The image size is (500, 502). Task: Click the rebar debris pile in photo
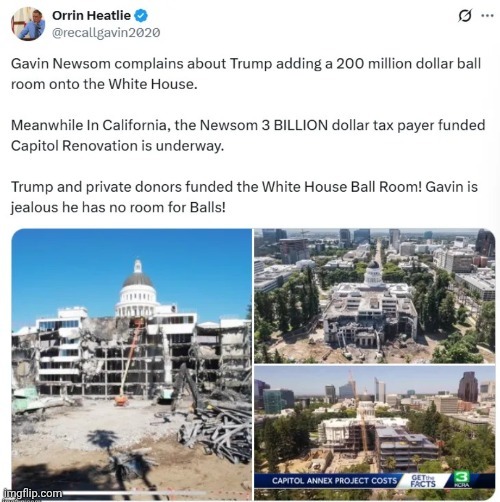pos(217,432)
